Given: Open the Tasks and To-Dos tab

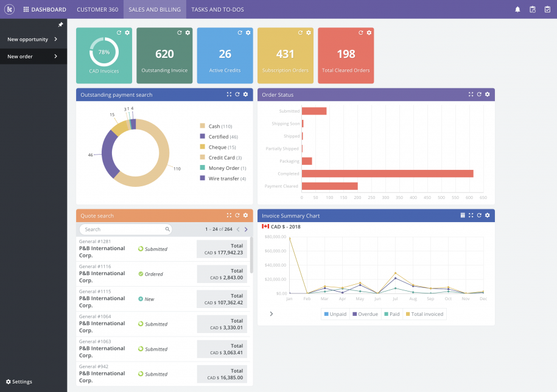Looking at the screenshot, I should tap(216, 9).
